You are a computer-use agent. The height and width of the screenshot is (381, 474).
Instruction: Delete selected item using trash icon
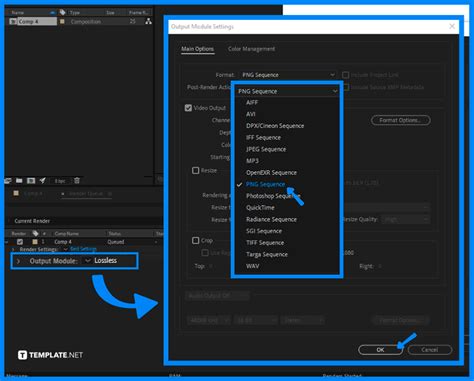point(77,181)
